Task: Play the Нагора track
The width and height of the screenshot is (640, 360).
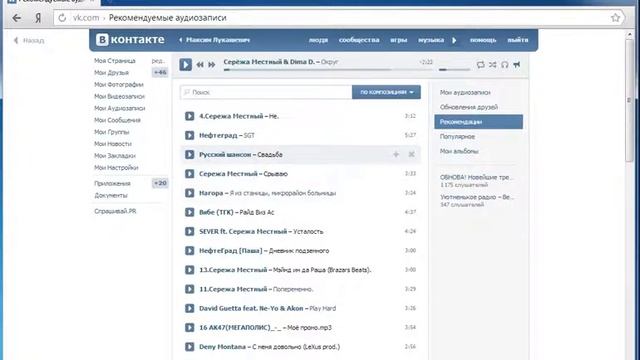Action: tap(189, 193)
